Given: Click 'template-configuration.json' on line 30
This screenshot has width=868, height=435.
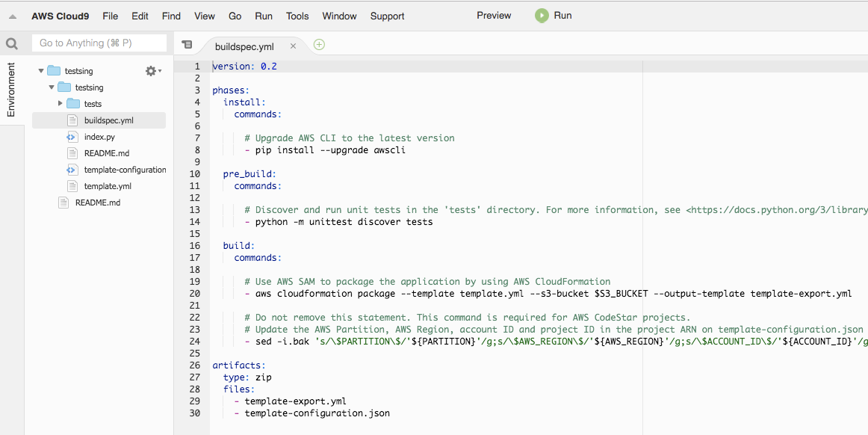Looking at the screenshot, I should coord(317,413).
